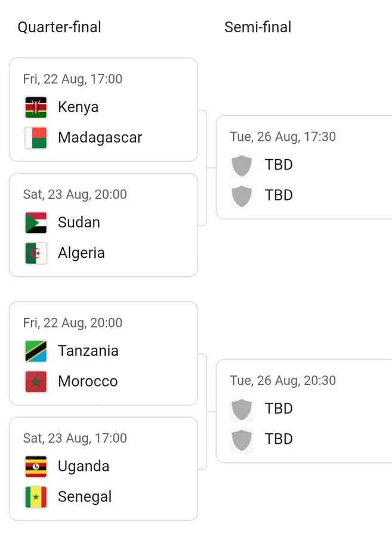Click the Kenya flag icon
This screenshot has height=537, width=392.
tap(36, 107)
